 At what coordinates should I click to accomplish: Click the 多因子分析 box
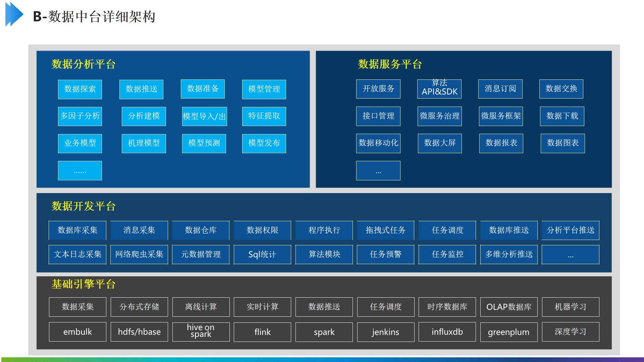coord(80,116)
